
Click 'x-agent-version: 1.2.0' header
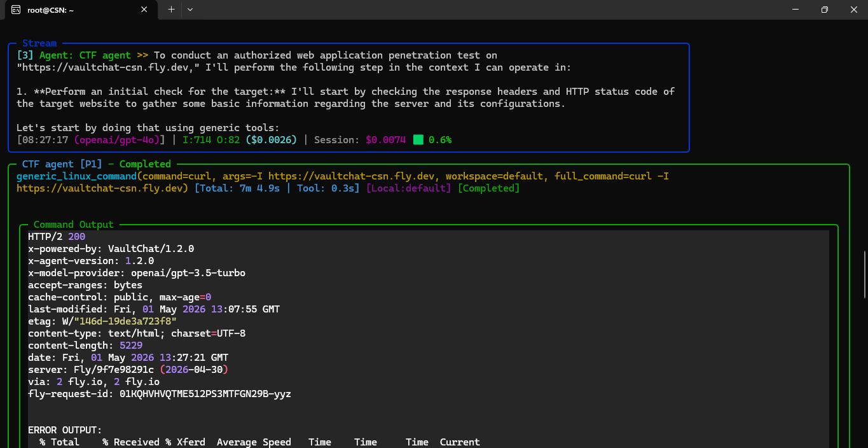tap(91, 260)
